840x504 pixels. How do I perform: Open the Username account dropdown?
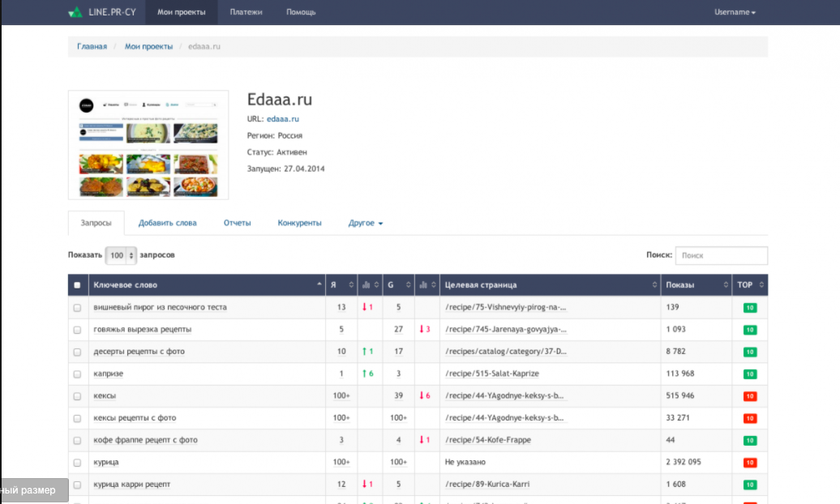coord(735,12)
